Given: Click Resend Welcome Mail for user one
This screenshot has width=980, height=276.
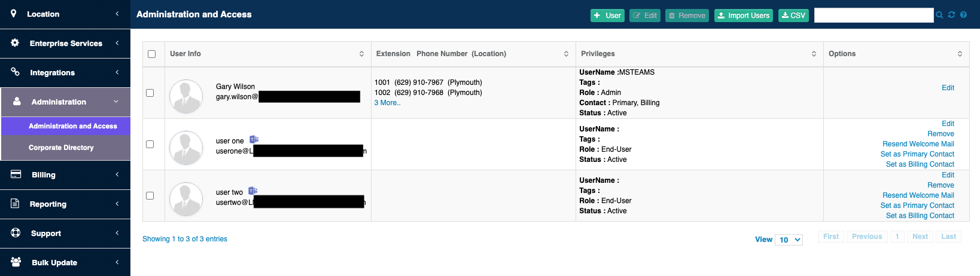Looking at the screenshot, I should click(x=918, y=144).
